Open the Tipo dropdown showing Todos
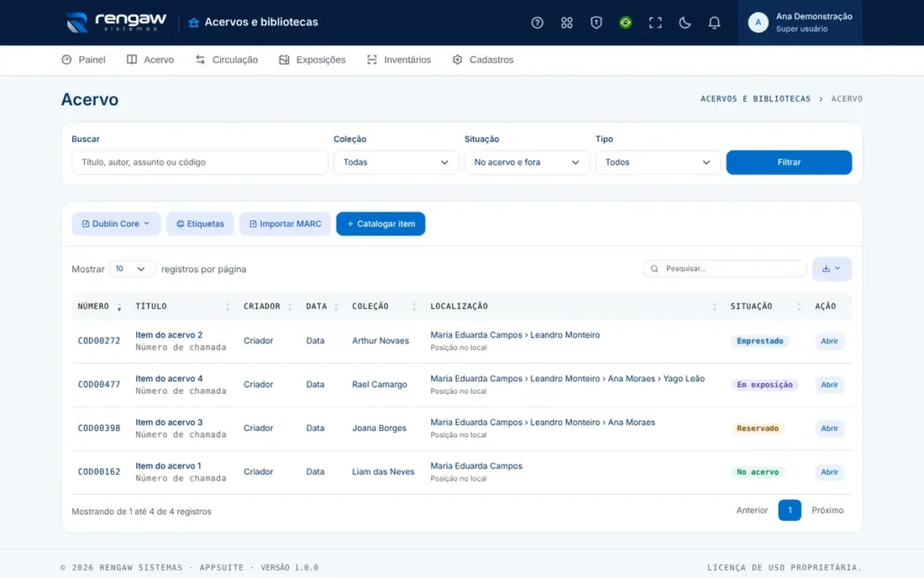 point(658,163)
